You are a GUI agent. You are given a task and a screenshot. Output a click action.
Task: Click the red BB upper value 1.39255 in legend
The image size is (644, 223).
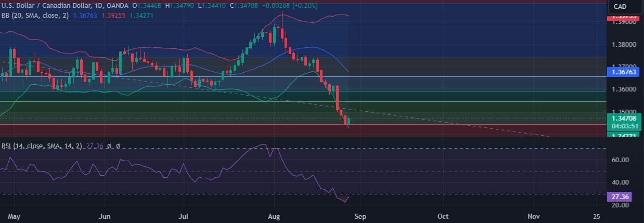(112, 15)
